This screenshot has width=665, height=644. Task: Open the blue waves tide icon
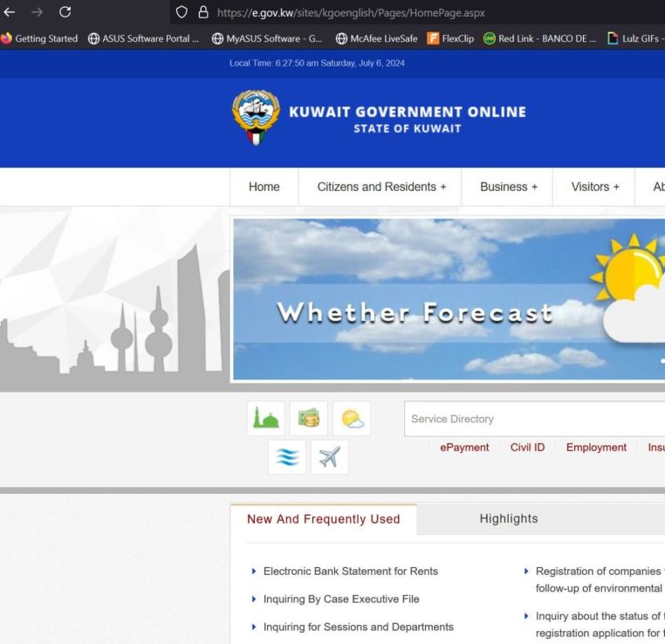pos(286,457)
